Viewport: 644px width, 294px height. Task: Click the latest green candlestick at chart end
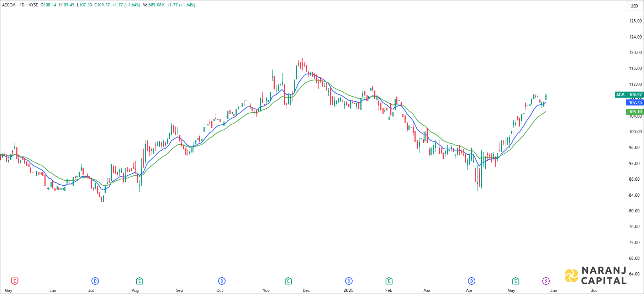[x=546, y=98]
